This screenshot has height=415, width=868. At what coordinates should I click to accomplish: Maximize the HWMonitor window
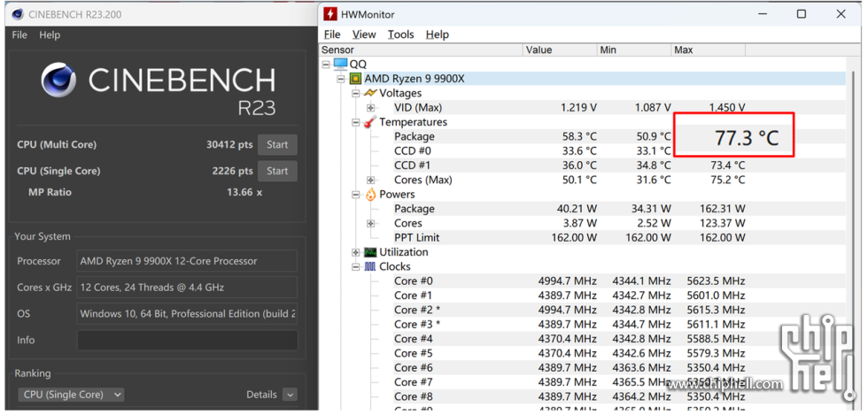801,14
